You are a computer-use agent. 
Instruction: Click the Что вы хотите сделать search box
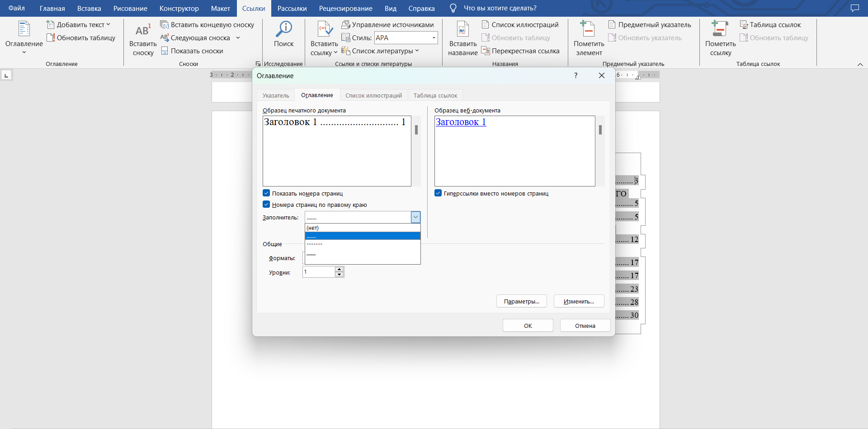pos(500,8)
